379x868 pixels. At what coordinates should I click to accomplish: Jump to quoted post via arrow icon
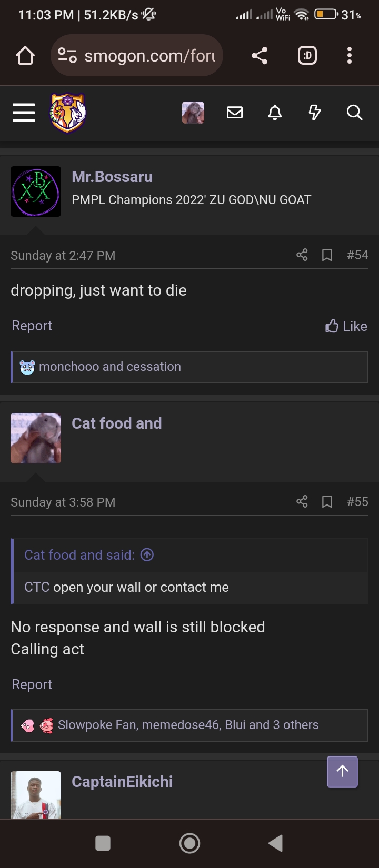pos(147,554)
